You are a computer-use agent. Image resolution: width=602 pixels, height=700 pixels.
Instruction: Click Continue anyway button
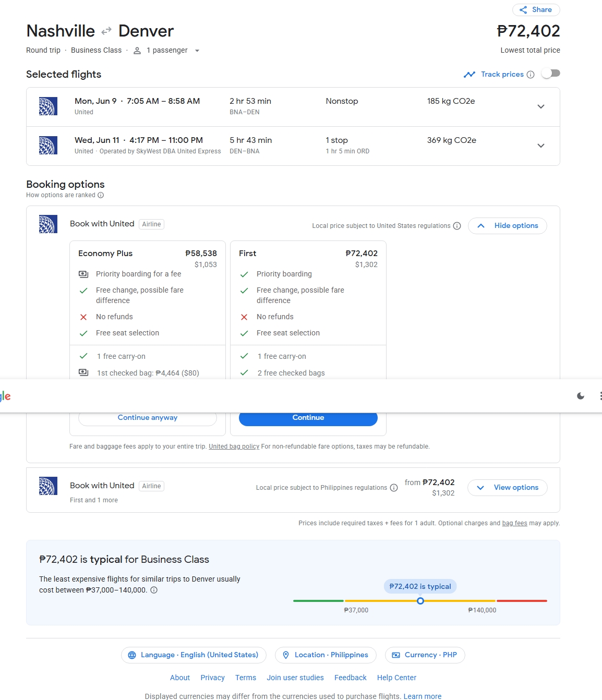point(148,418)
